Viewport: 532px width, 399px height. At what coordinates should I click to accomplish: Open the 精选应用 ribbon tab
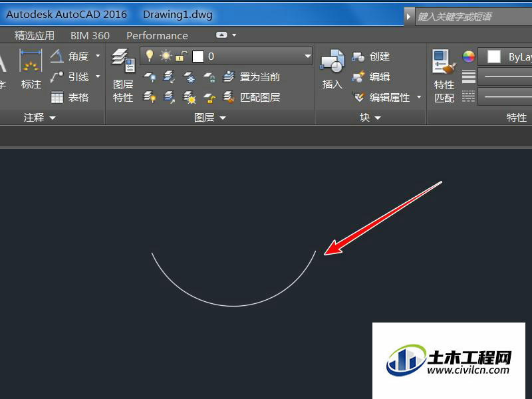35,36
